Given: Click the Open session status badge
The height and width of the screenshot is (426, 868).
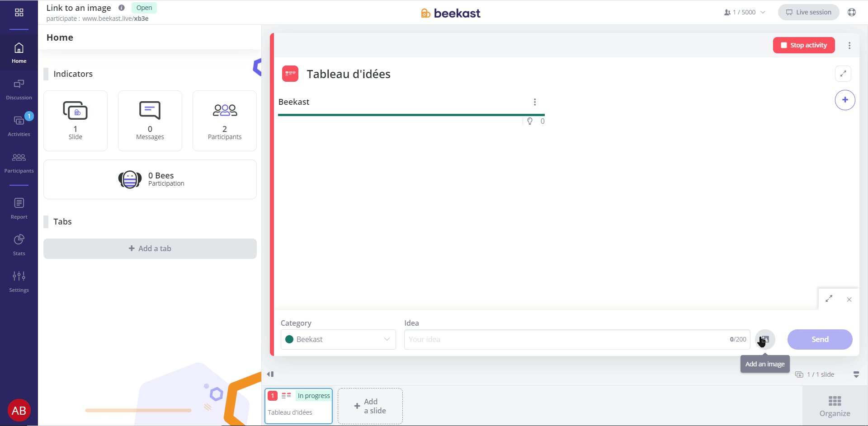Looking at the screenshot, I should pos(144,8).
